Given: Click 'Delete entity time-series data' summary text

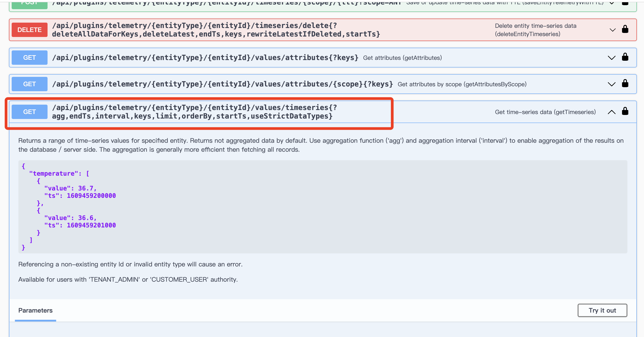Looking at the screenshot, I should coord(535,30).
